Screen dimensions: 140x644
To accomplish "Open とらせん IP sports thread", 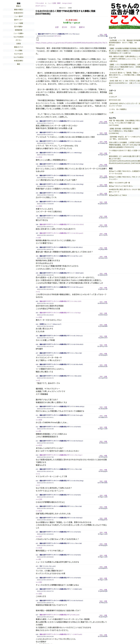I will (113, 96).
